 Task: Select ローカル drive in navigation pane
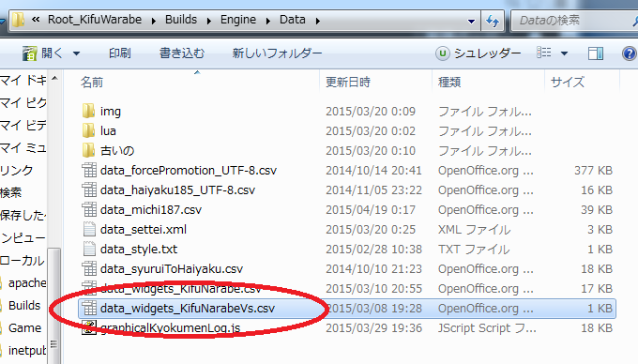(x=23, y=260)
